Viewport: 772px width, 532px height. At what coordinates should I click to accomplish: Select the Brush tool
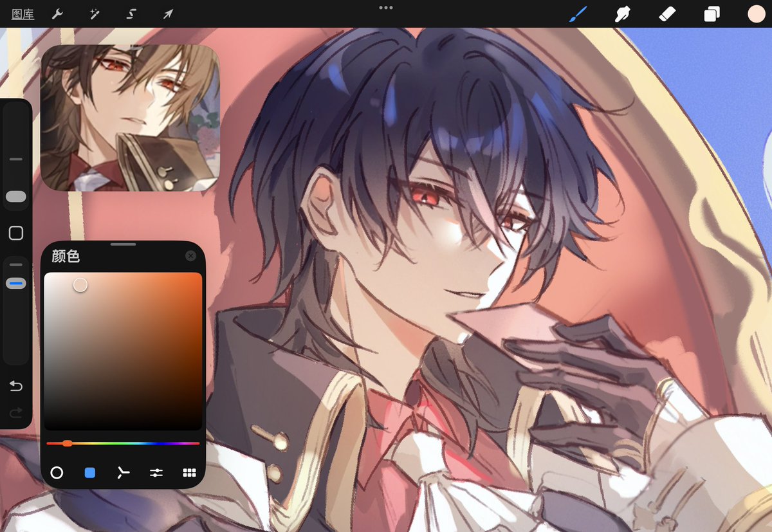[x=578, y=14]
